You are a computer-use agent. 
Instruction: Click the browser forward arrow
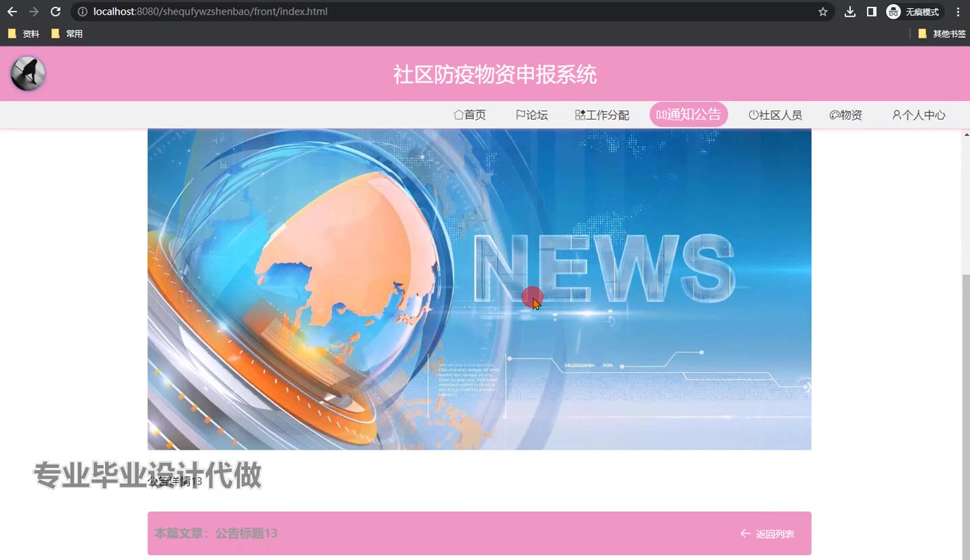34,11
